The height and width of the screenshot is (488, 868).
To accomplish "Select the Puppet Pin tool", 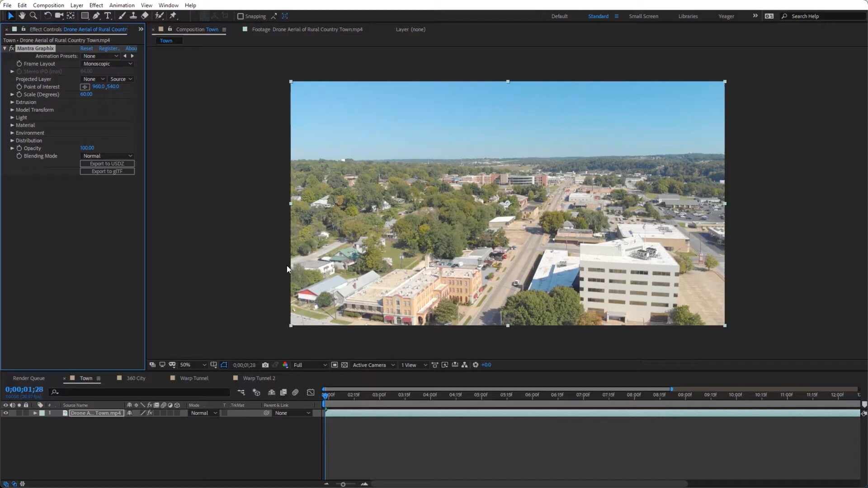I will coord(173,16).
